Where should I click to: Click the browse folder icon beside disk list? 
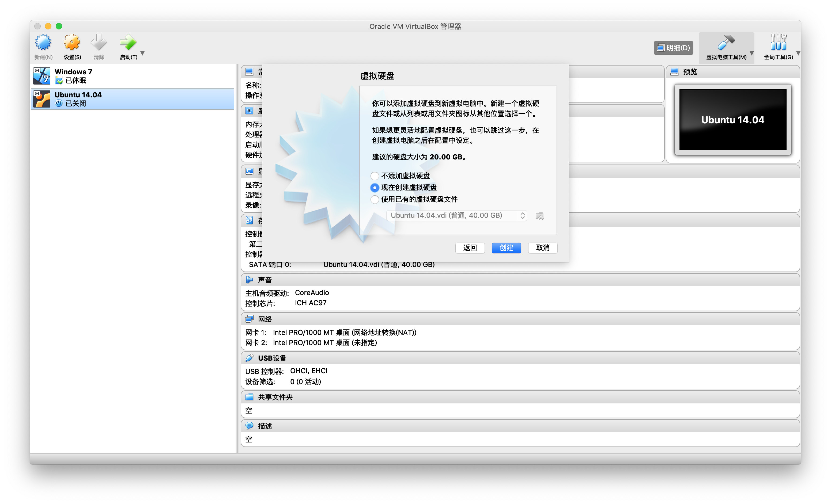pyautogui.click(x=540, y=216)
